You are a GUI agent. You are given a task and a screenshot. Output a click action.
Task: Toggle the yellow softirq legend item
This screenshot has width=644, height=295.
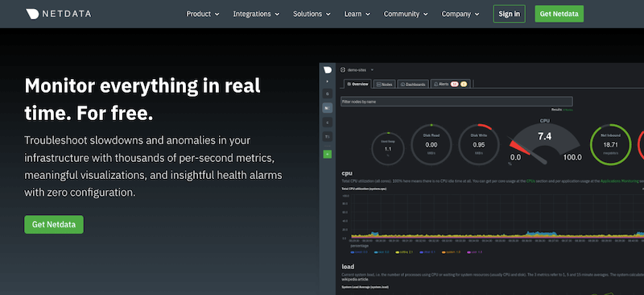point(403,251)
